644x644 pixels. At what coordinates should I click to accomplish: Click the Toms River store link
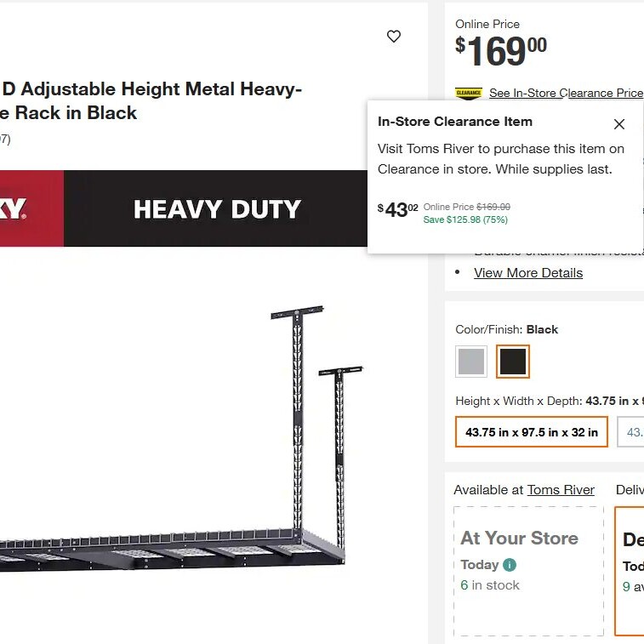click(561, 490)
